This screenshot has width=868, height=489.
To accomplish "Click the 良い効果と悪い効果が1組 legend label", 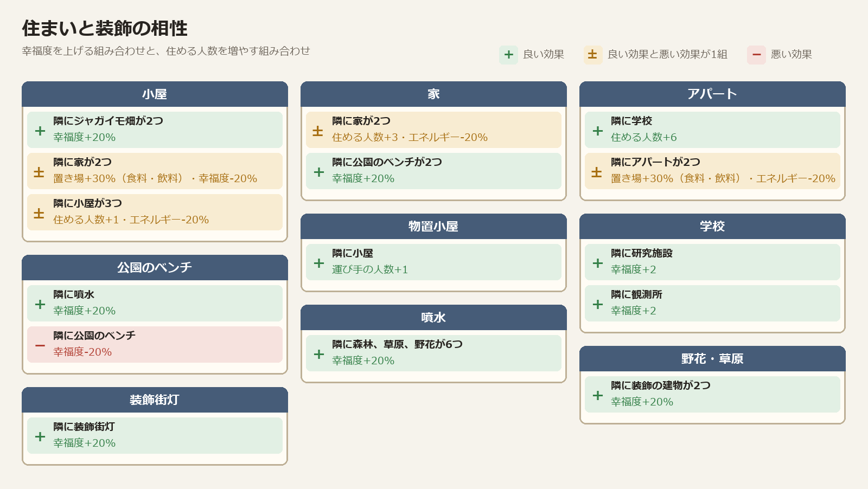I will [667, 54].
